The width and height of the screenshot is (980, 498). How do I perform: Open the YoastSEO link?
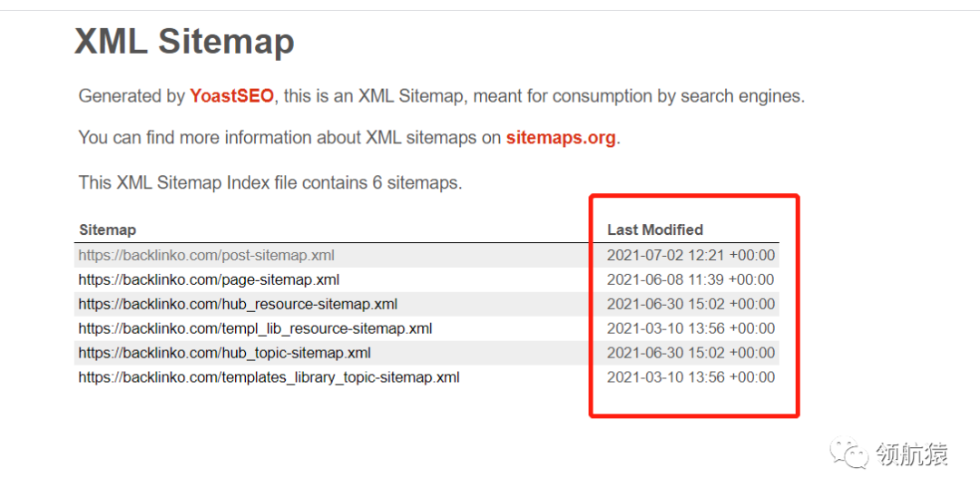tap(231, 96)
